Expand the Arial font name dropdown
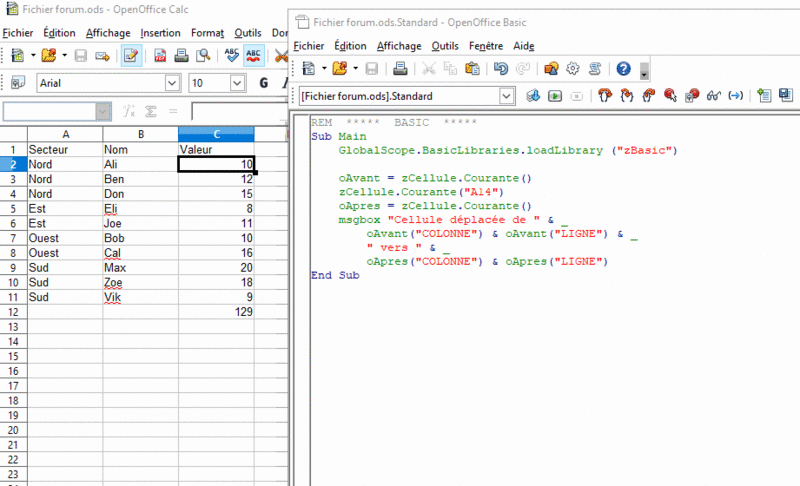 click(x=172, y=84)
